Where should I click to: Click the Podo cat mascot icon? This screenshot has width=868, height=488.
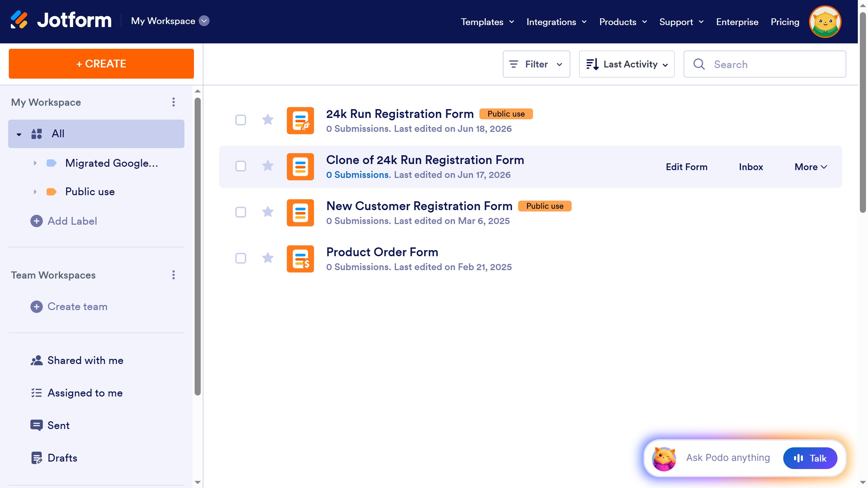(664, 459)
